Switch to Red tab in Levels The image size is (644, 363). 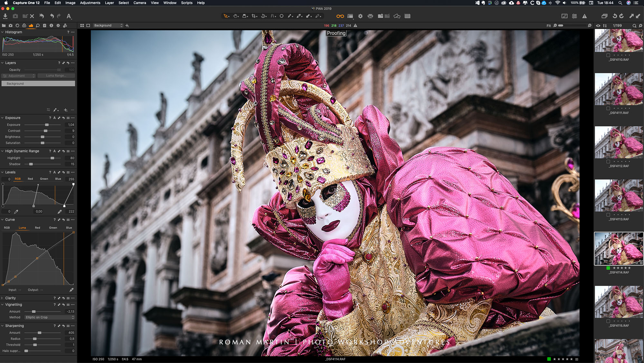[x=30, y=179]
